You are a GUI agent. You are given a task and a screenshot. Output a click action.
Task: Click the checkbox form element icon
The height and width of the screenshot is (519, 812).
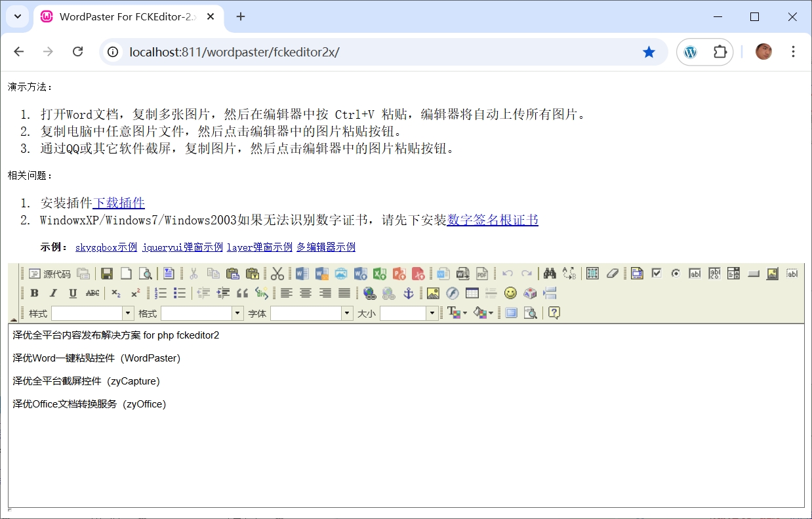coord(656,274)
